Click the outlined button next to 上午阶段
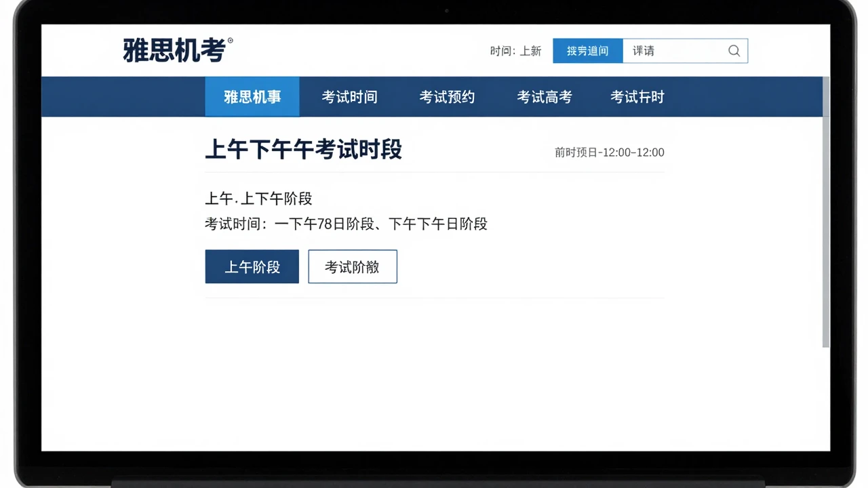 (353, 267)
